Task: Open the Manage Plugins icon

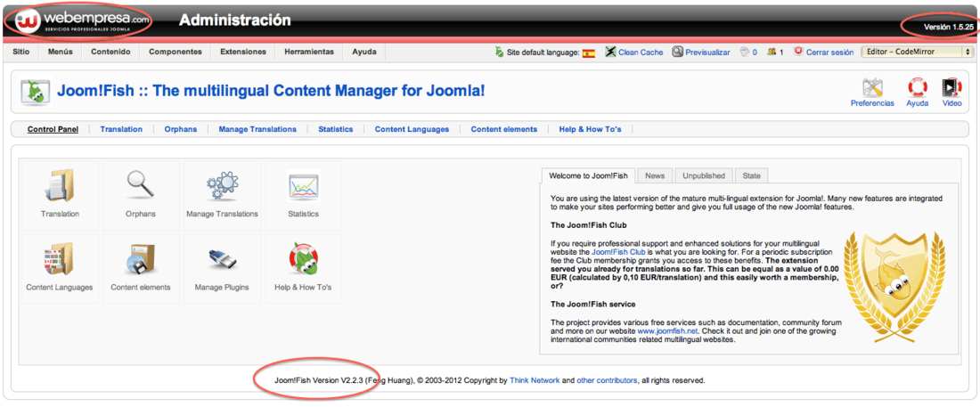Action: (222, 259)
